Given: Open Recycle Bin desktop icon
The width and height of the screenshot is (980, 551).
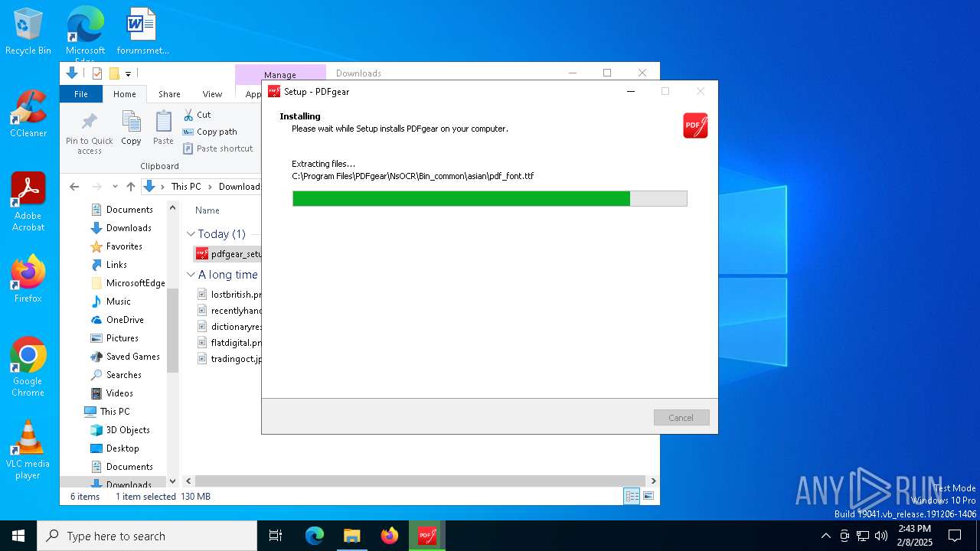Looking at the screenshot, I should click(x=28, y=31).
